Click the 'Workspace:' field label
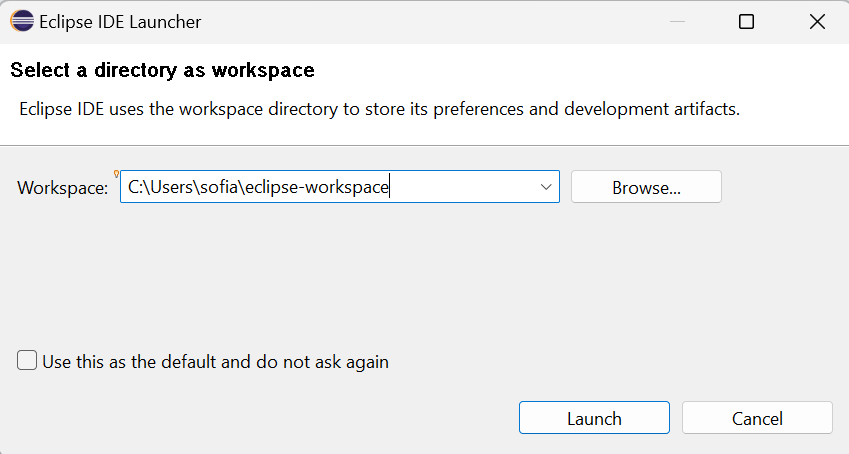 click(63, 188)
